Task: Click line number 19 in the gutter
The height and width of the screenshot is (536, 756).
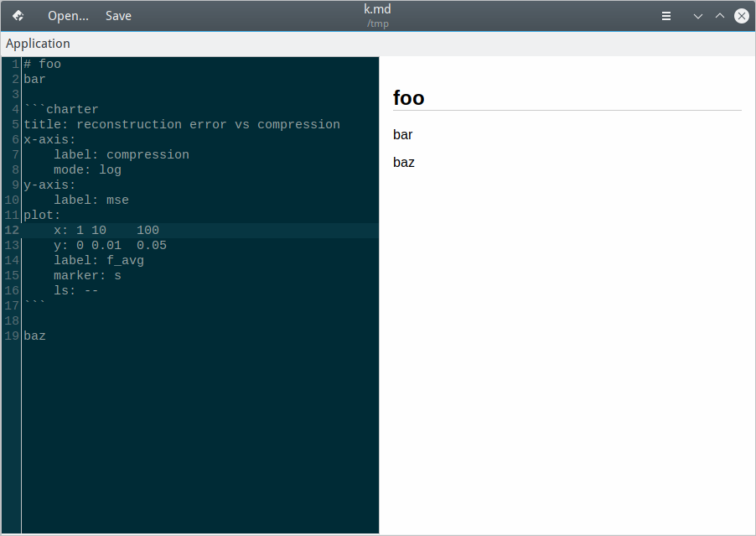Action: [12, 336]
